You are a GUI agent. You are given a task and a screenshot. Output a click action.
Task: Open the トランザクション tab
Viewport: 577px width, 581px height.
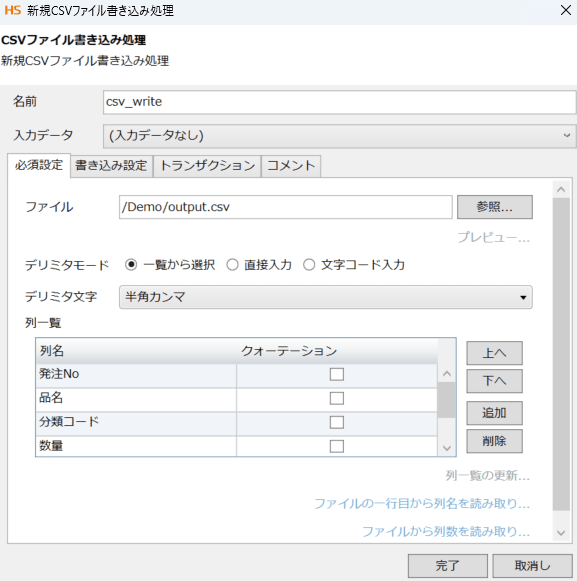(x=207, y=166)
